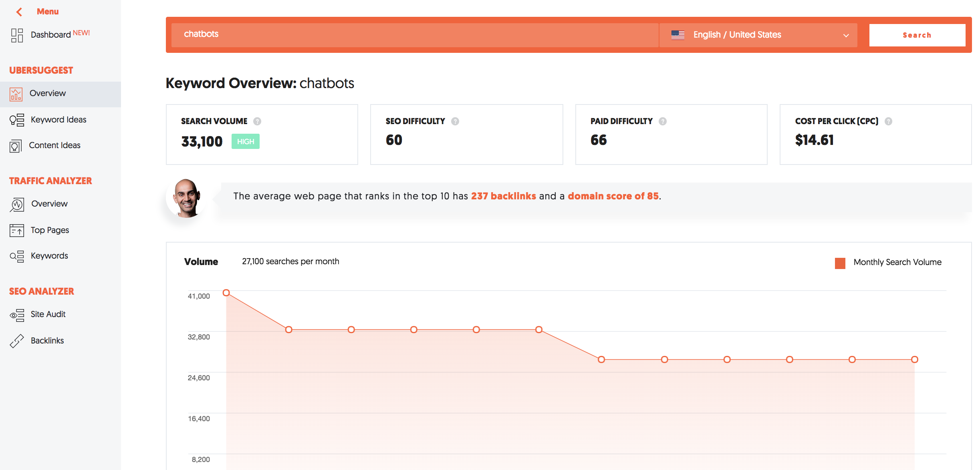Click the 33,100 search volume value
Image resolution: width=980 pixels, height=470 pixels.
pyautogui.click(x=202, y=141)
